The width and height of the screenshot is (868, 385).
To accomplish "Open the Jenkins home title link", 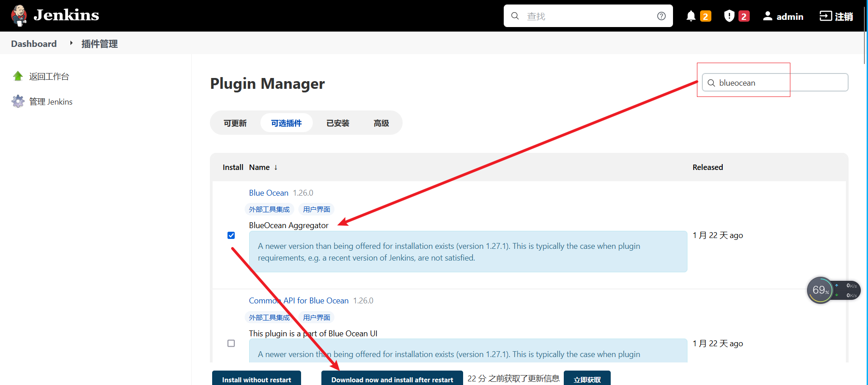I will (66, 15).
